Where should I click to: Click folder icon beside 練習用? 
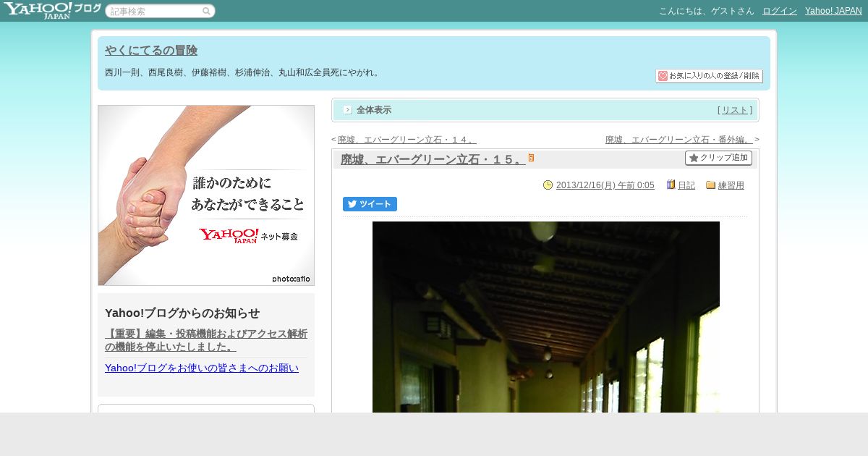coord(710,185)
